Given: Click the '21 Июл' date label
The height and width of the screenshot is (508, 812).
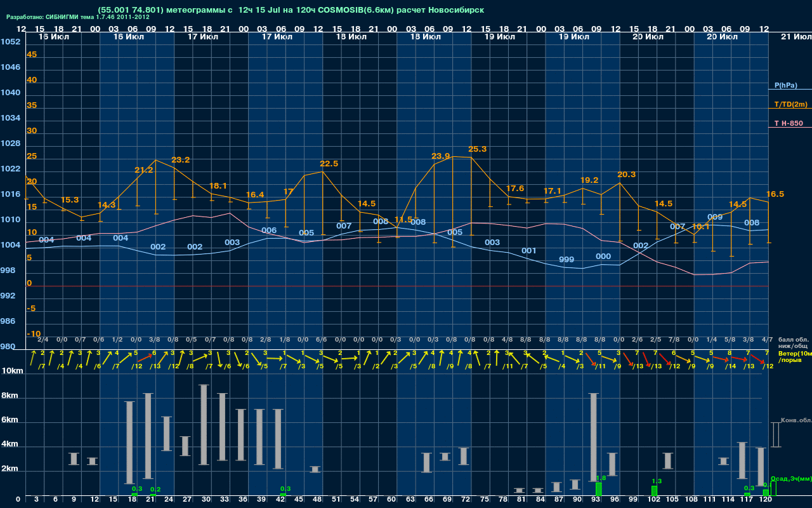Looking at the screenshot, I should pyautogui.click(x=796, y=37).
